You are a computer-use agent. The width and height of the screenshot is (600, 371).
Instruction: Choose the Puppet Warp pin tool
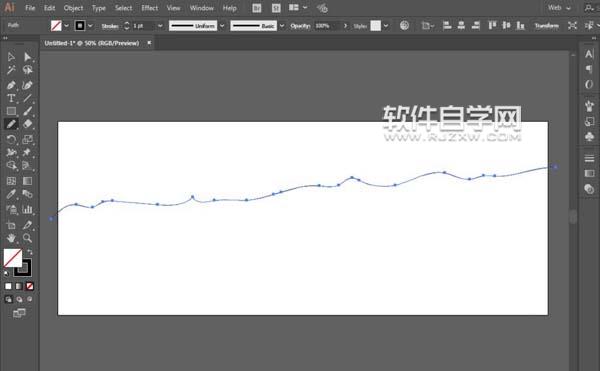pyautogui.click(x=27, y=152)
